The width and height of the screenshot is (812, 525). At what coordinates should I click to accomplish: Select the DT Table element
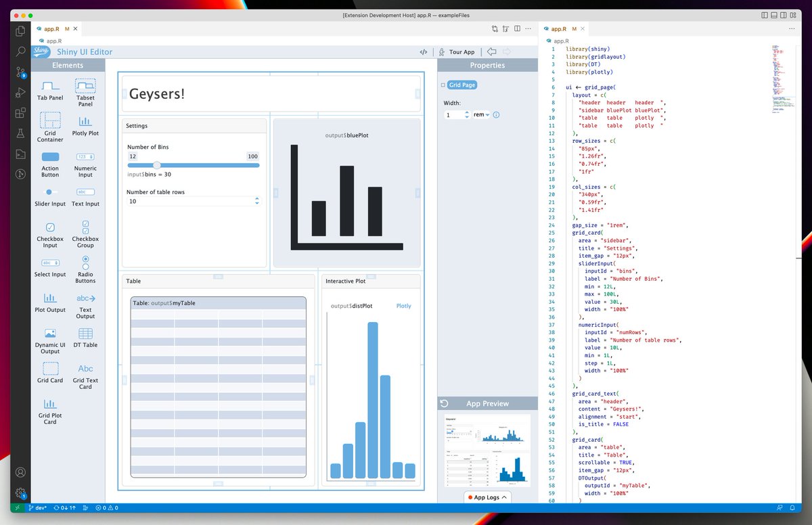click(85, 337)
